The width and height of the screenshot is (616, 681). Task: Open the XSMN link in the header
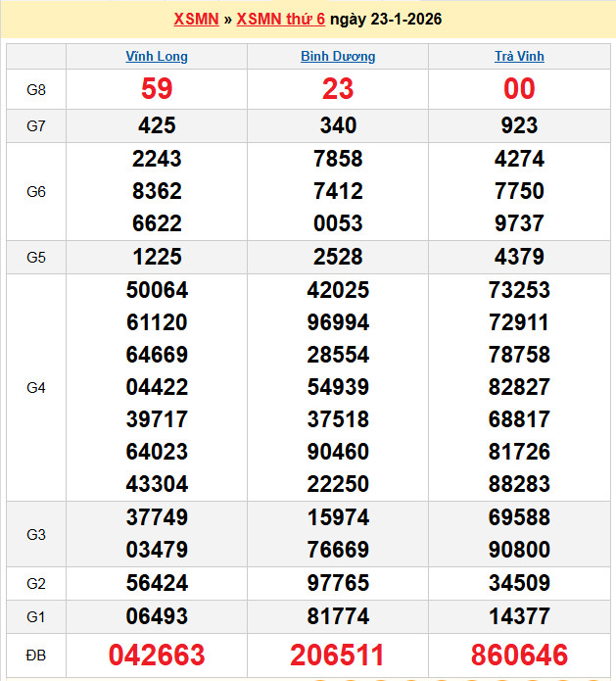196,20
